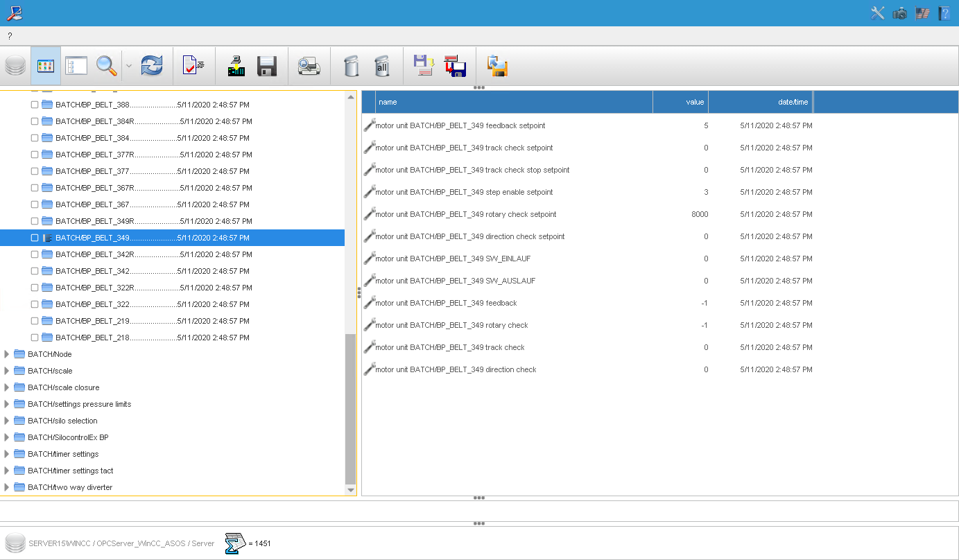Click the document with red checkmark icon
Screen dimensions: 959x560
[193, 66]
